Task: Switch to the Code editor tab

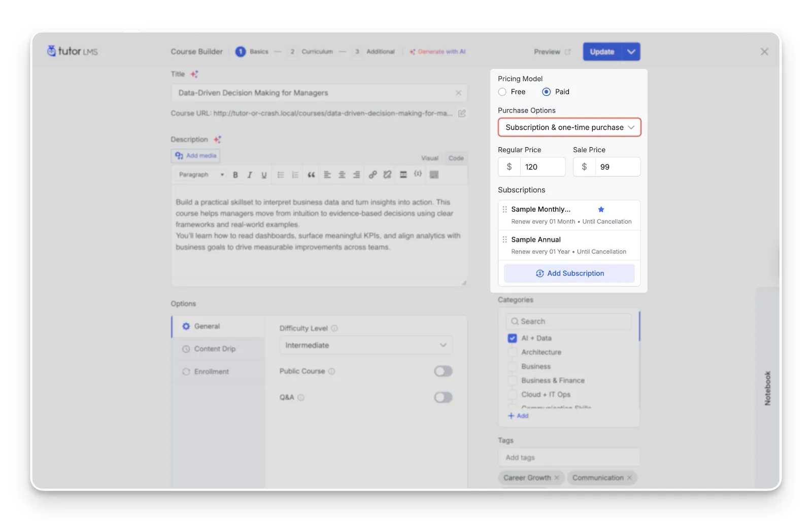Action: [x=456, y=158]
